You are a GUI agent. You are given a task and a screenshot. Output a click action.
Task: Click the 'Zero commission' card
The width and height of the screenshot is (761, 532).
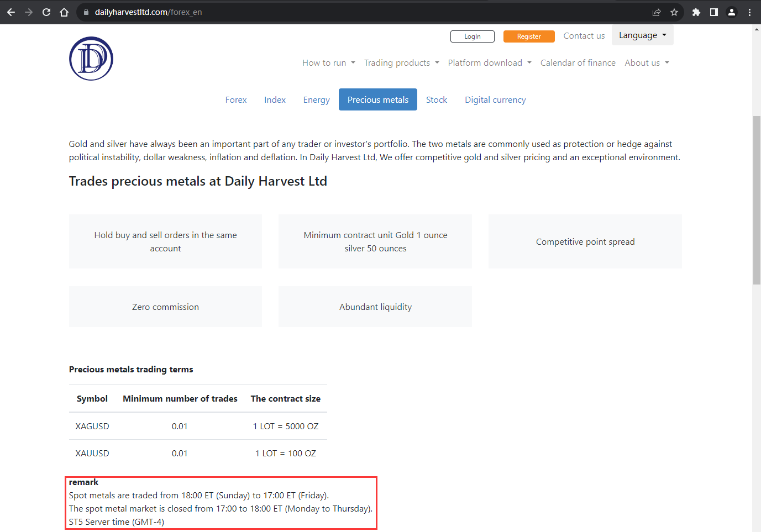pyautogui.click(x=165, y=307)
